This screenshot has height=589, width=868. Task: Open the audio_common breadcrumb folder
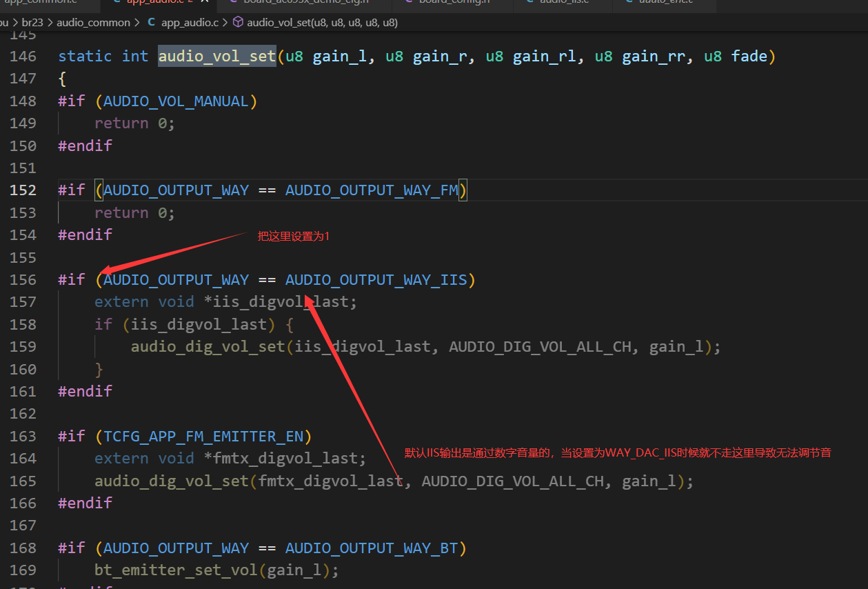93,23
